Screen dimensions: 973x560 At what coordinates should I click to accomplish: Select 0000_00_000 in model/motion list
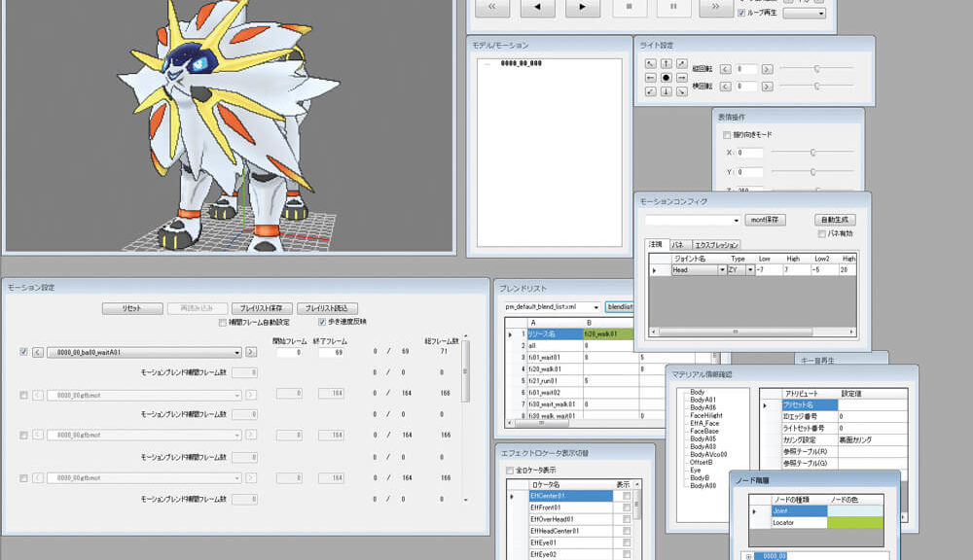pos(522,63)
